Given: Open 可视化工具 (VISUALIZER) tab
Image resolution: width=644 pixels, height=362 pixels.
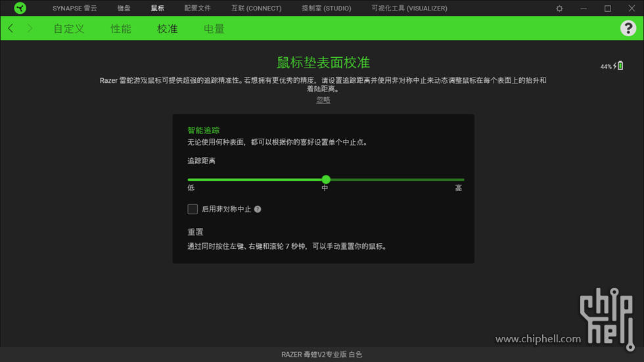Looking at the screenshot, I should (x=409, y=8).
